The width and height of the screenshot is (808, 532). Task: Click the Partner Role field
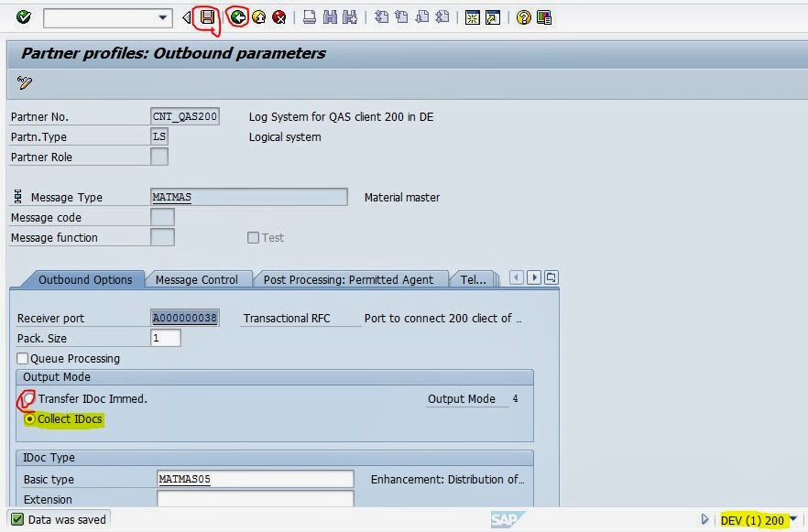click(159, 157)
